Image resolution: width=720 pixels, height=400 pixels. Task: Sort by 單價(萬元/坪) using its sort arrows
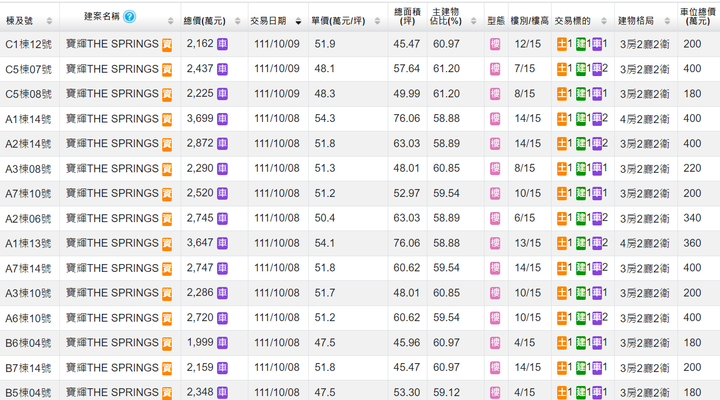coord(377,21)
